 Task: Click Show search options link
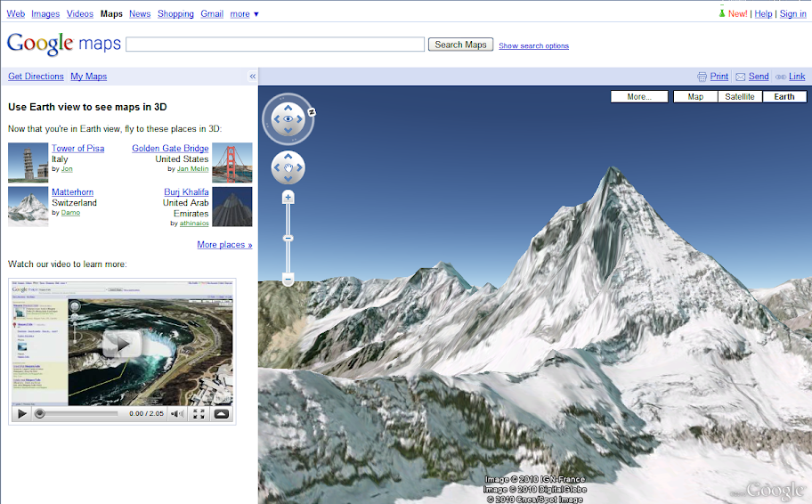tap(533, 45)
